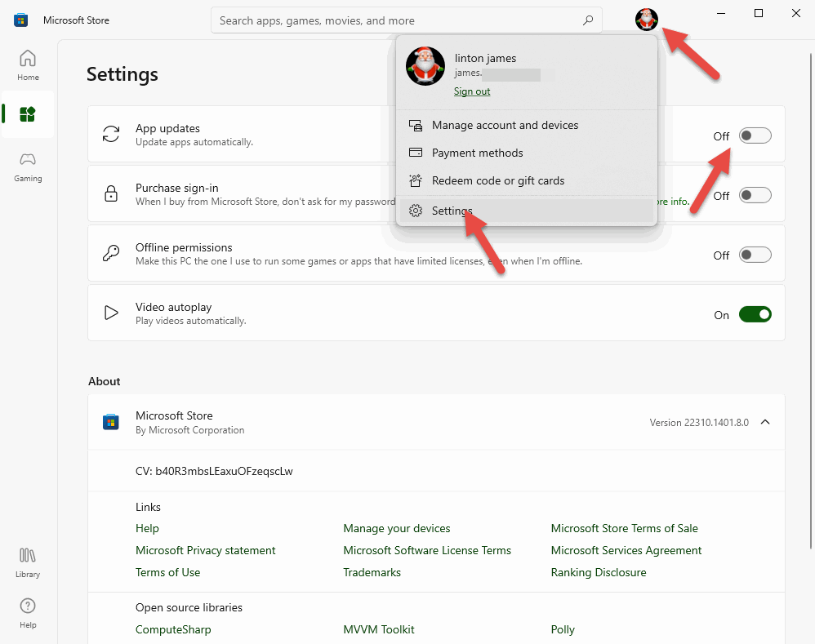Collapse the Microsoft Store about section
Screen dimensions: 815x644
[x=765, y=422]
